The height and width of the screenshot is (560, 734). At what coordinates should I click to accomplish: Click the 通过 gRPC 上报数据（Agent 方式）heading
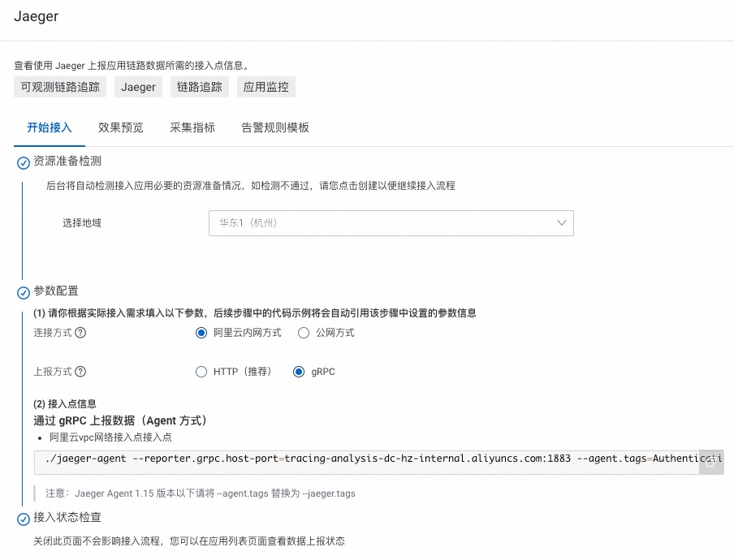coord(120,420)
